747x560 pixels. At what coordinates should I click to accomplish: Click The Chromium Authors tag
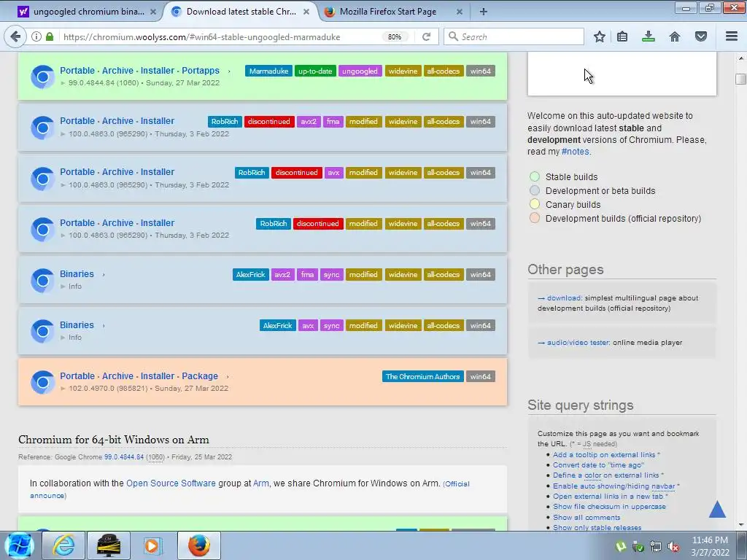[x=422, y=377]
